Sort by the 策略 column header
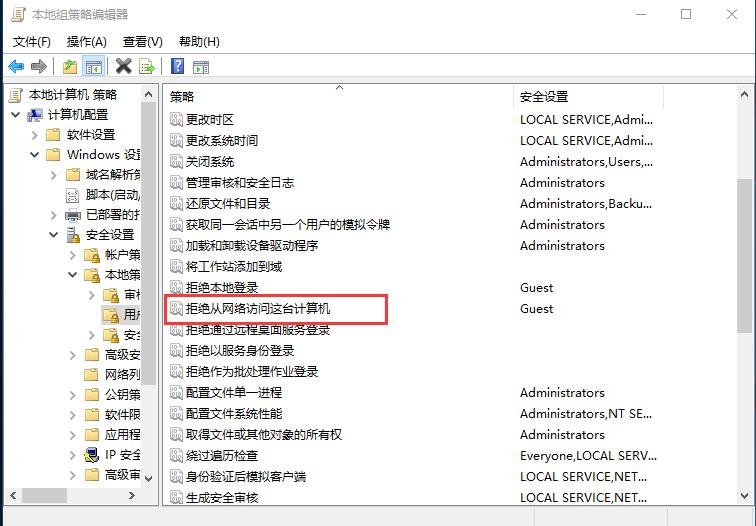The width and height of the screenshot is (756, 526). click(x=339, y=97)
